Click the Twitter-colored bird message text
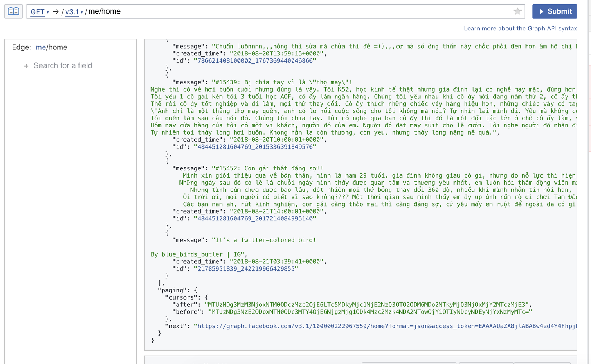 (x=264, y=240)
